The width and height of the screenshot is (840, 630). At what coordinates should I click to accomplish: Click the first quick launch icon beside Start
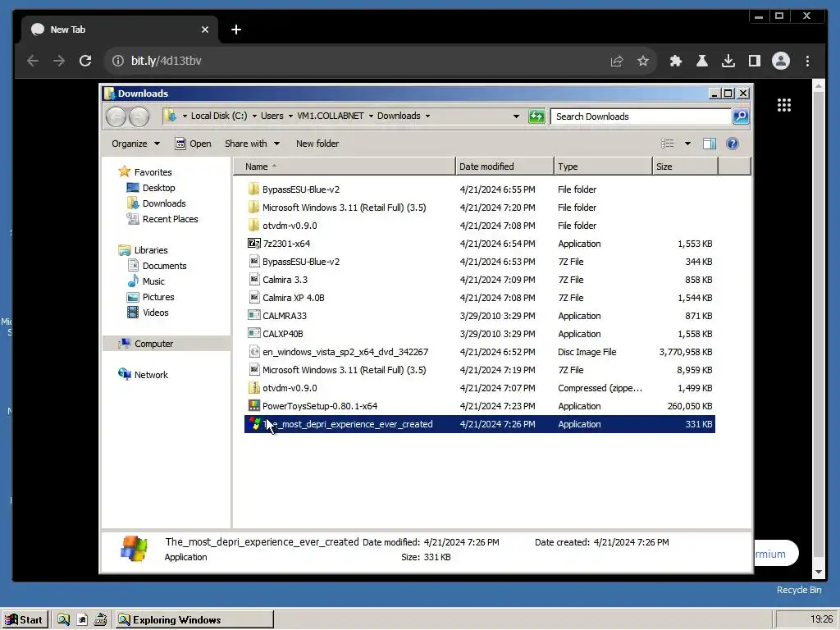point(63,619)
